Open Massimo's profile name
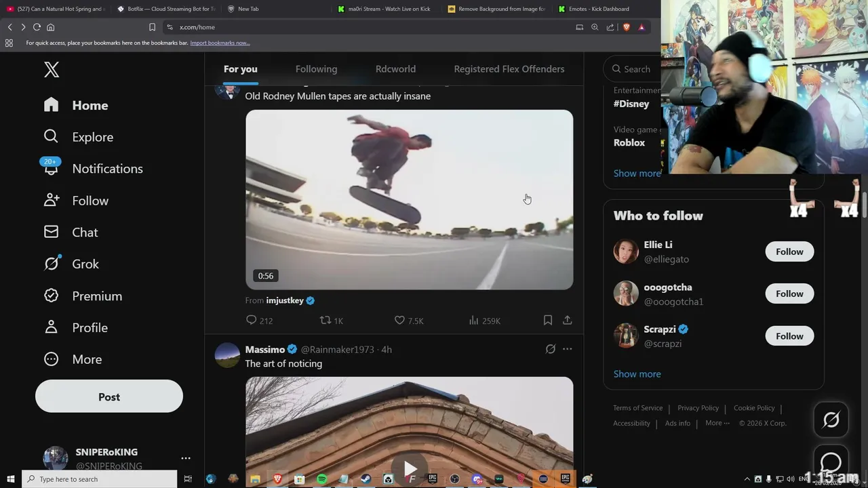Screen dimensions: 868x488 pyautogui.click(x=264, y=349)
